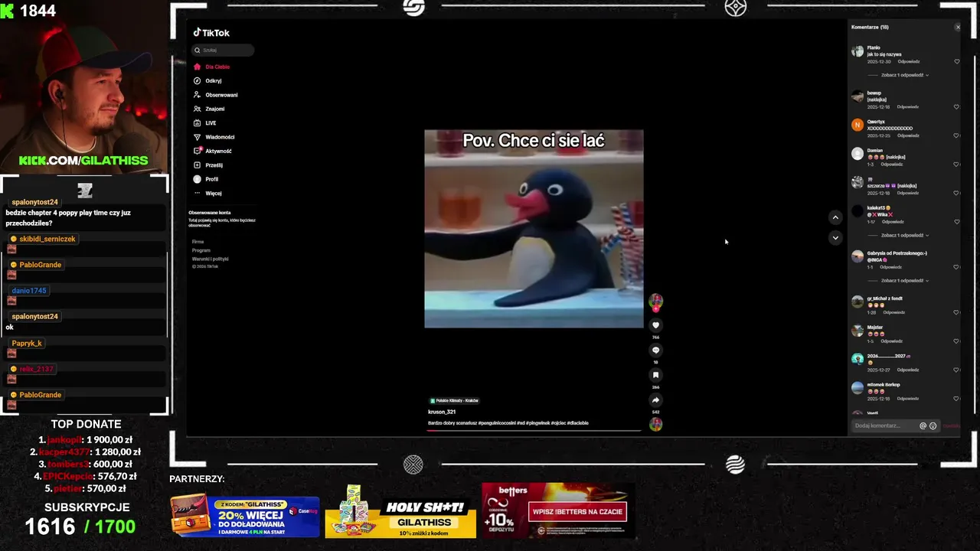Go to next video with down arrow

[x=835, y=237]
